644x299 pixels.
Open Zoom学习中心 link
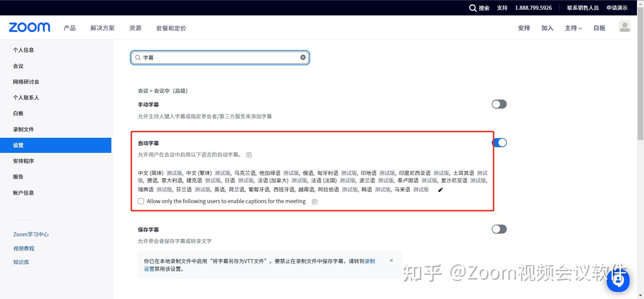[x=31, y=234]
